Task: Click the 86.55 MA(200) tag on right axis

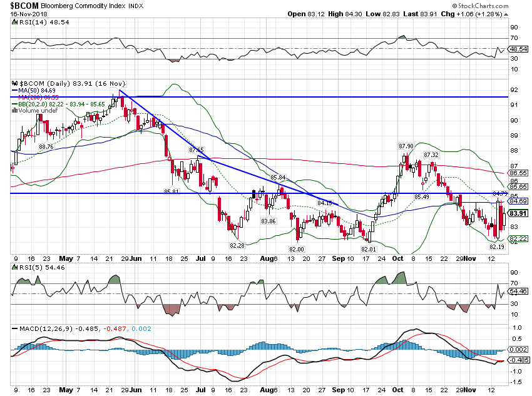Action: point(518,173)
